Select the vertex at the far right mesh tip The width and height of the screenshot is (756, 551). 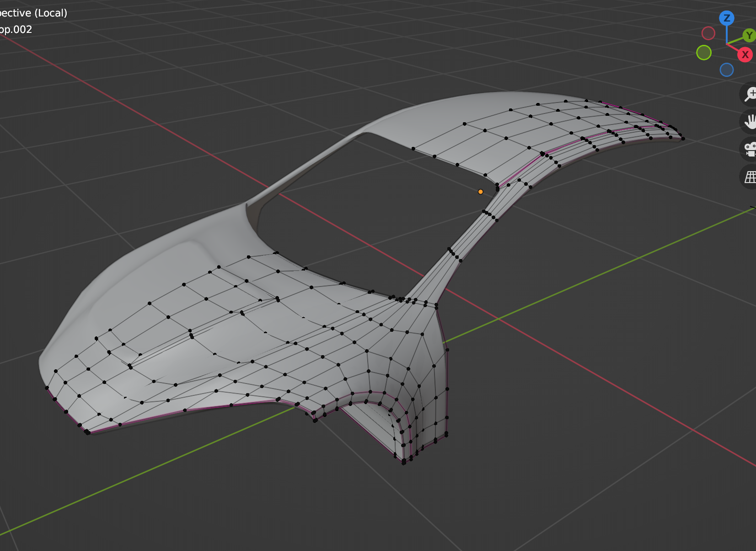pos(683,139)
